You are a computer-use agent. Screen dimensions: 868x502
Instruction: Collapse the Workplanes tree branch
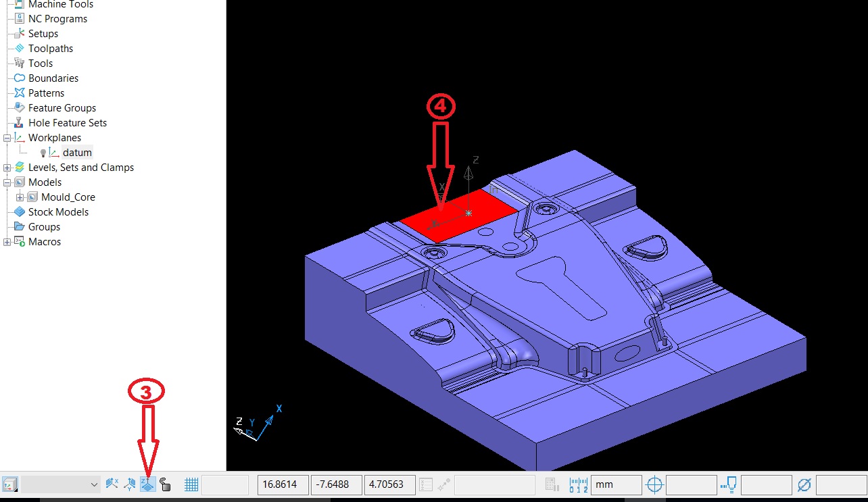pos(5,137)
